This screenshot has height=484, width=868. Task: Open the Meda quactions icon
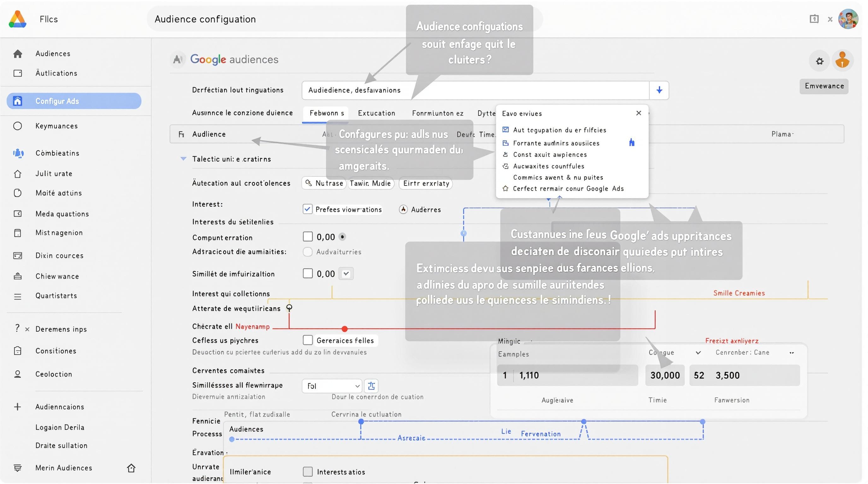[x=18, y=214]
